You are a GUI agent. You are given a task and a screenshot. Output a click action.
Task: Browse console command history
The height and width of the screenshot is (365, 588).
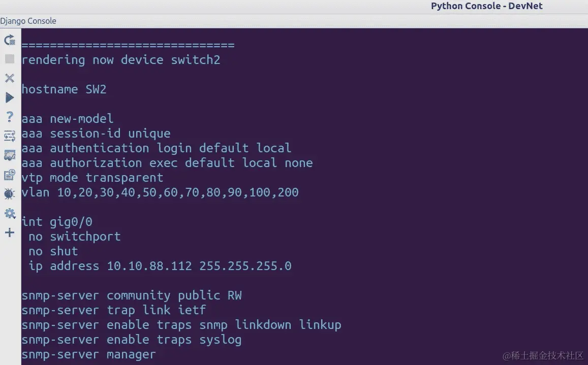pos(10,175)
